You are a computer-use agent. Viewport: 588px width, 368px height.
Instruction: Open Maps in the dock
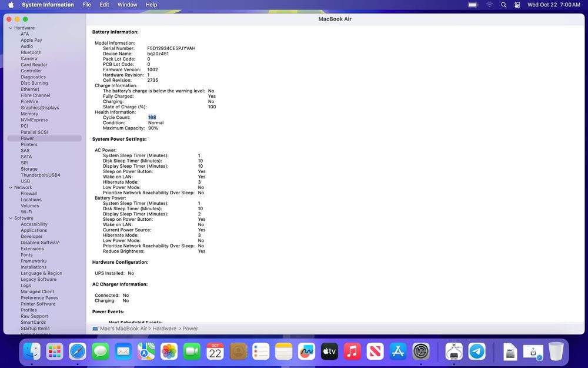point(146,352)
